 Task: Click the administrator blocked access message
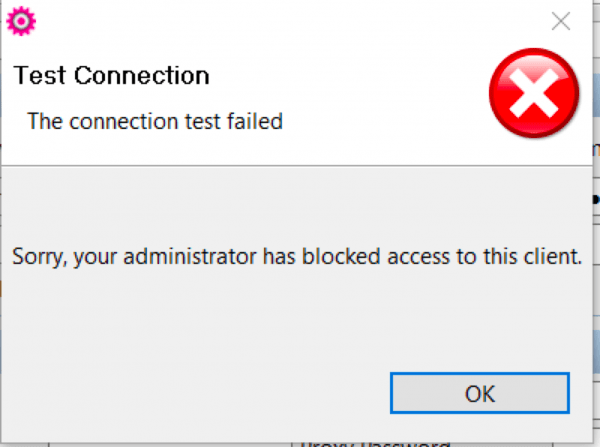coord(297,256)
